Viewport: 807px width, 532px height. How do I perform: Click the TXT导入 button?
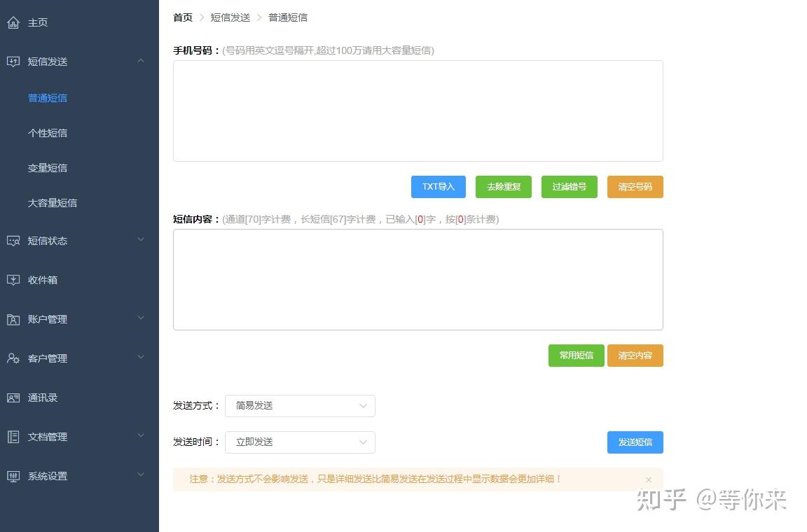(x=439, y=187)
